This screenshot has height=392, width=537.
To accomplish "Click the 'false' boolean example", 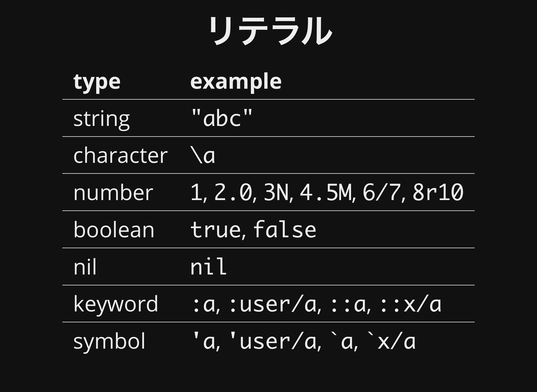I will (x=285, y=229).
